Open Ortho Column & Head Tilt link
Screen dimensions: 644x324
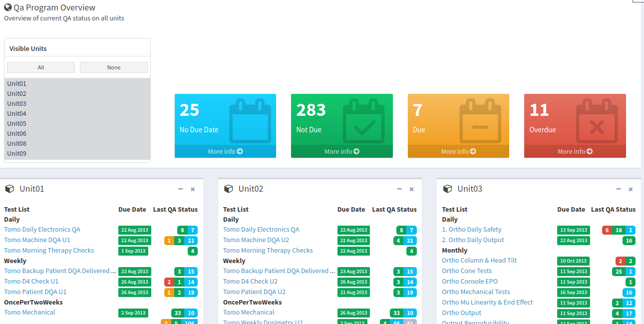(x=479, y=261)
